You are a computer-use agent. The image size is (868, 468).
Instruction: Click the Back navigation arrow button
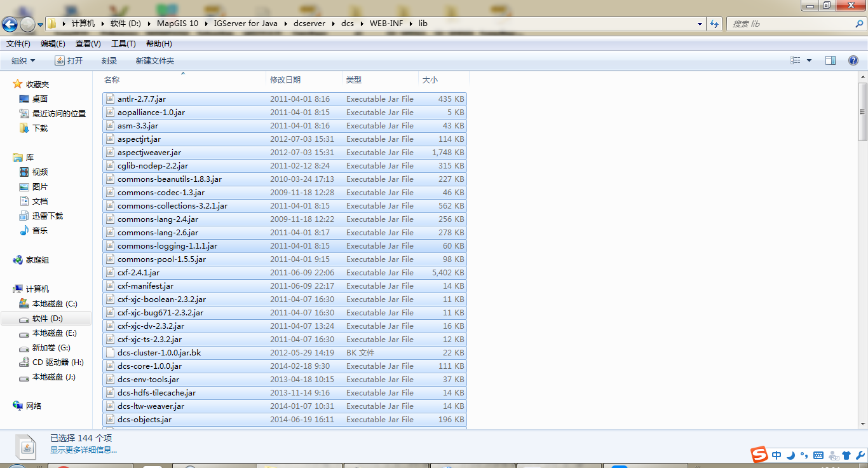pos(10,24)
